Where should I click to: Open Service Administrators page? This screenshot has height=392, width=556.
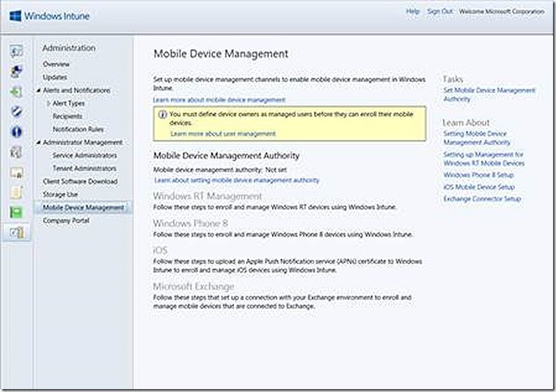85,155
